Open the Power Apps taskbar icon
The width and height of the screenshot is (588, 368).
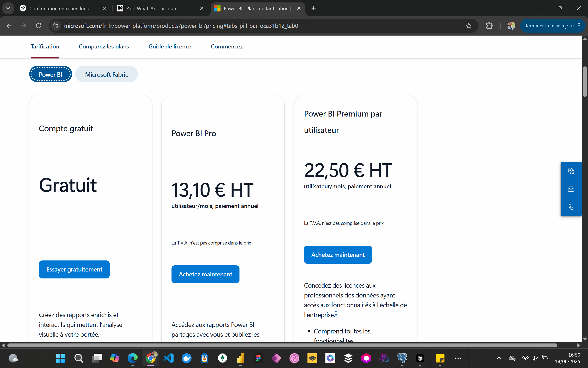click(276, 358)
